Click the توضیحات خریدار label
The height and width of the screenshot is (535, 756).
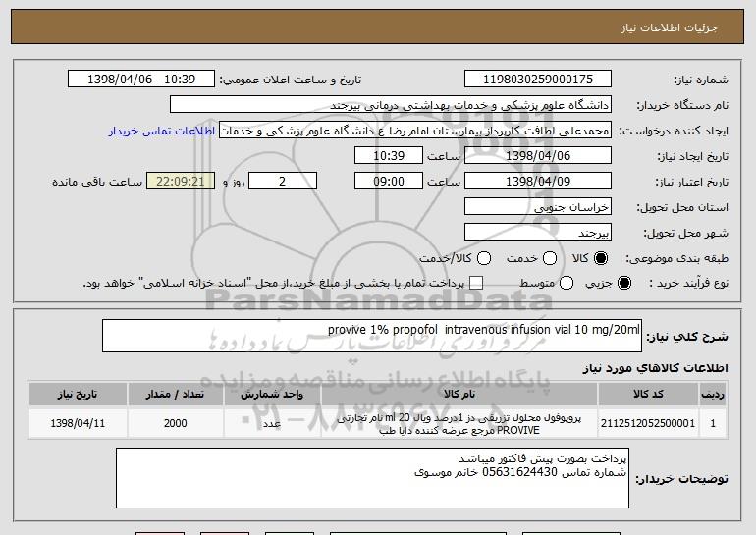pos(681,479)
